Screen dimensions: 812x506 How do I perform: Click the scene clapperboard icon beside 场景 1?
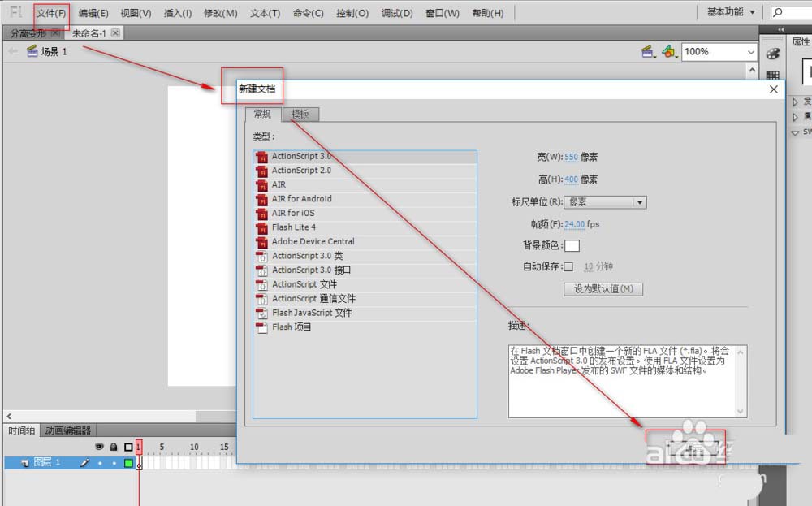click(x=32, y=51)
